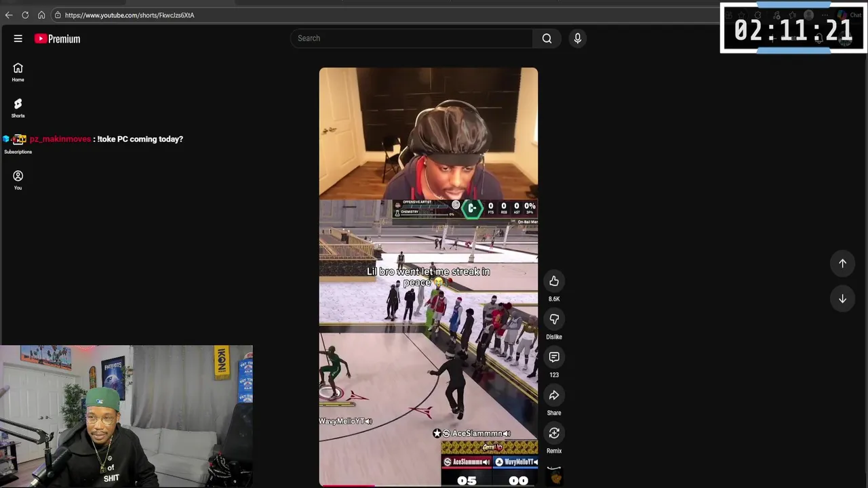
Task: Click the 8.6K likes count
Action: 554,299
